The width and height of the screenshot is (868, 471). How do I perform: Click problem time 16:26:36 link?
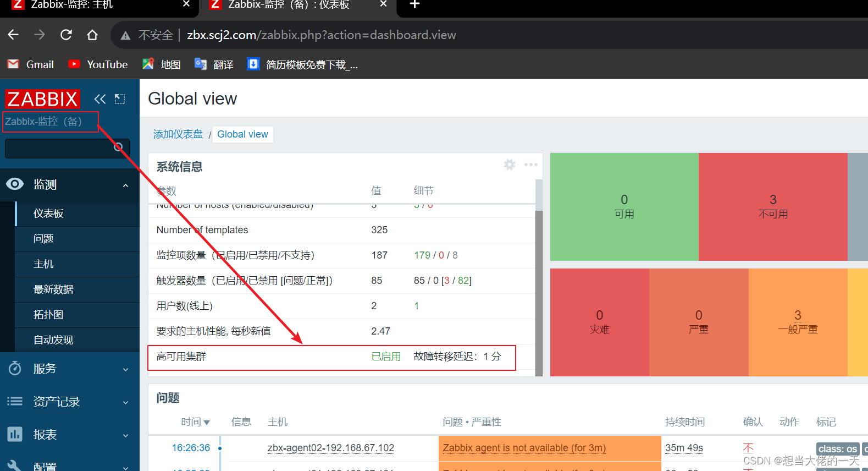click(191, 448)
